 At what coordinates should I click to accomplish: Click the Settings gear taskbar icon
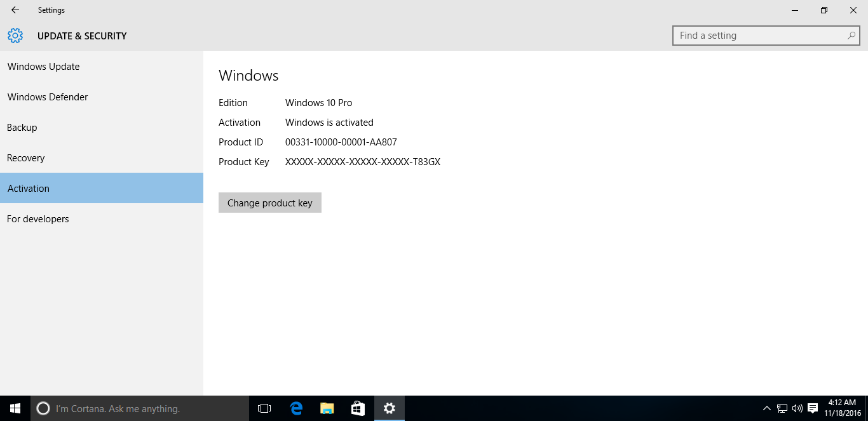(x=390, y=408)
